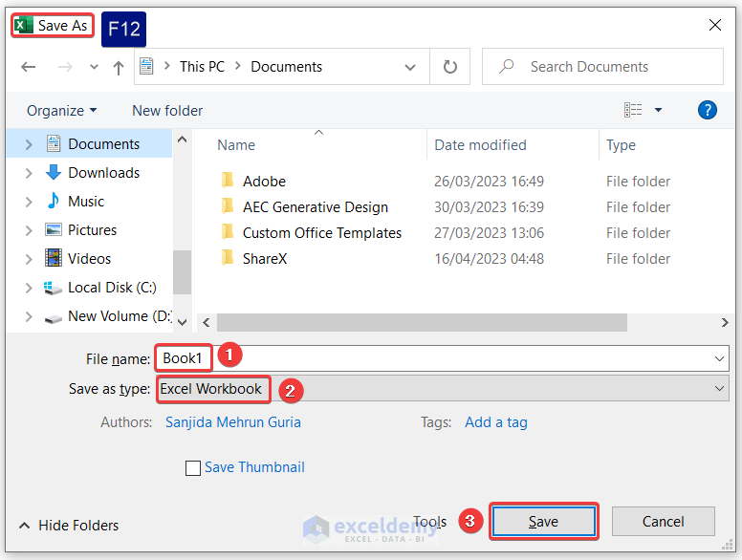Collapse the dialog with Hide Folders
The height and width of the screenshot is (560, 742).
pos(69,526)
